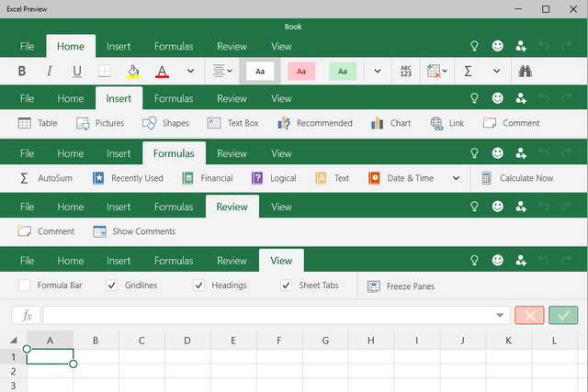The image size is (588, 392).
Task: Apply the red Font Color 'A'
Action: click(x=162, y=71)
